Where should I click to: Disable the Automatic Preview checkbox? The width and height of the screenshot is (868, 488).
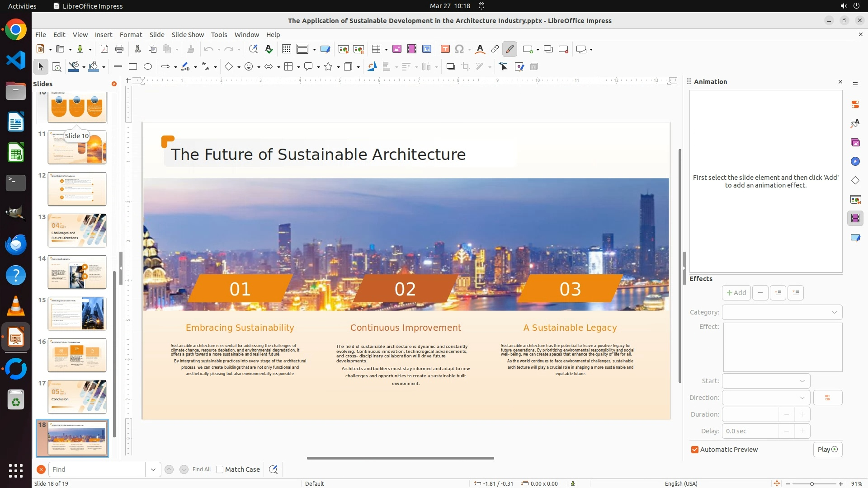[695, 450]
